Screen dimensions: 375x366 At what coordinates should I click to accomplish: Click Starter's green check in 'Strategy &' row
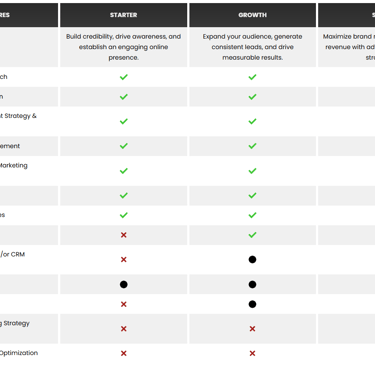(123, 121)
